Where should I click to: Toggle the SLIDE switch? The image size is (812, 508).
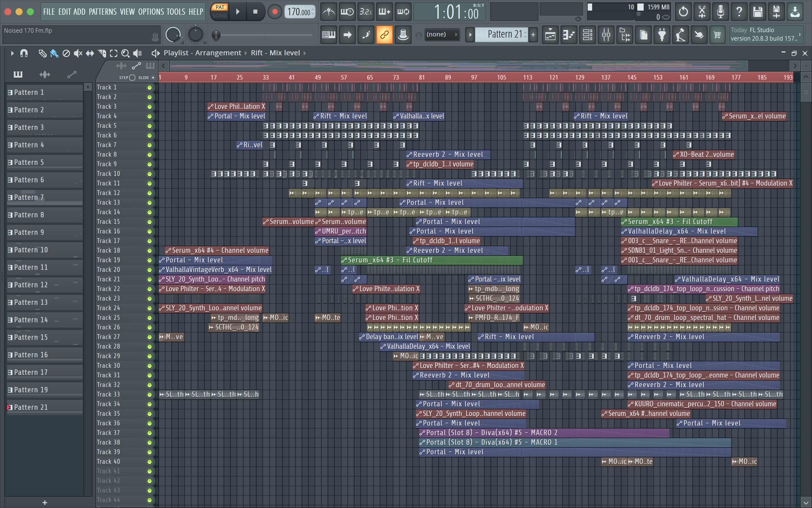(153, 78)
